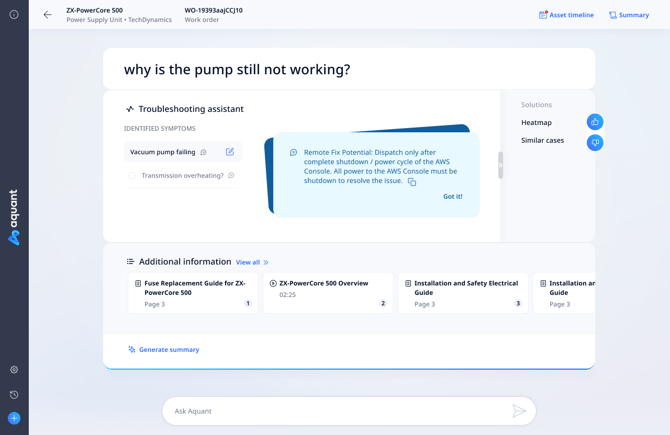
Task: Edit the Vacuum pump failing symptom
Action: [230, 152]
